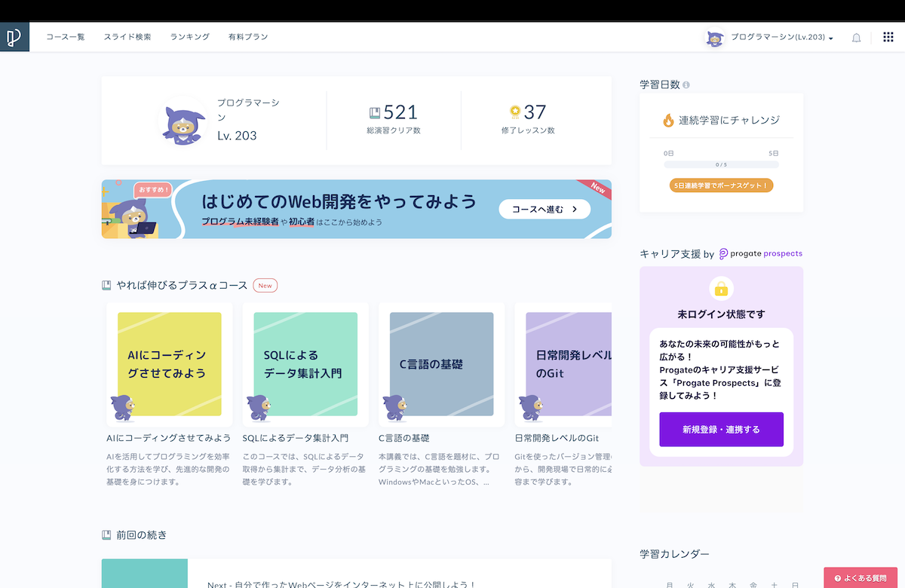Open notifications via the bell icon
Screen dimensions: 905x588
pos(856,36)
